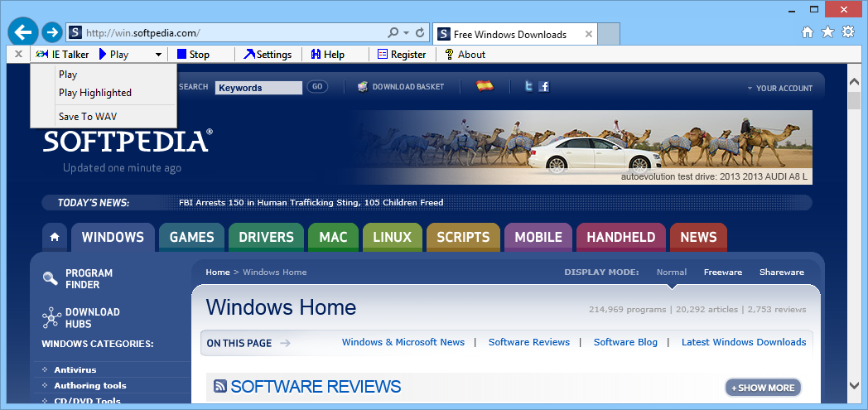The width and height of the screenshot is (868, 410).
Task: Switch to the Mobile tab
Action: coord(538,238)
